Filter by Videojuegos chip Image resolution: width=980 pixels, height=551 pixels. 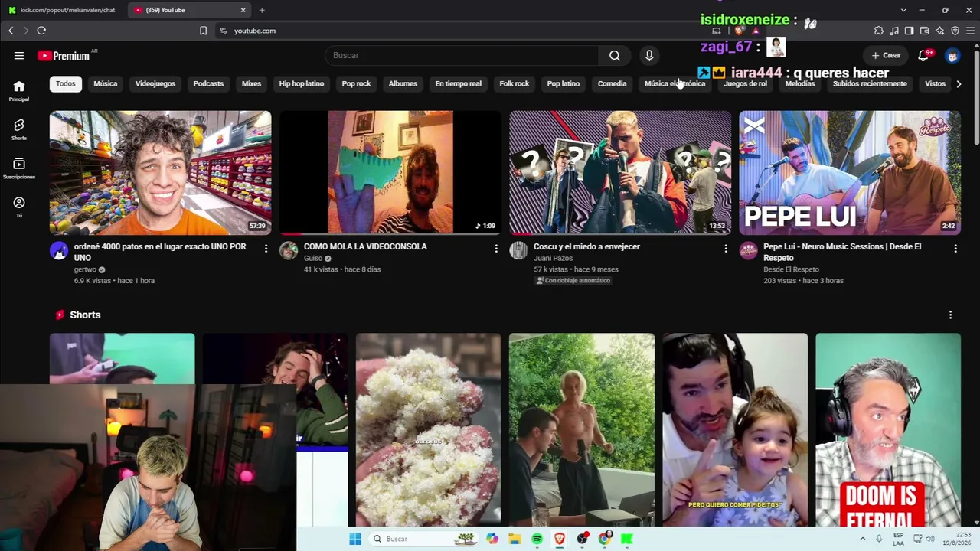pos(155,84)
